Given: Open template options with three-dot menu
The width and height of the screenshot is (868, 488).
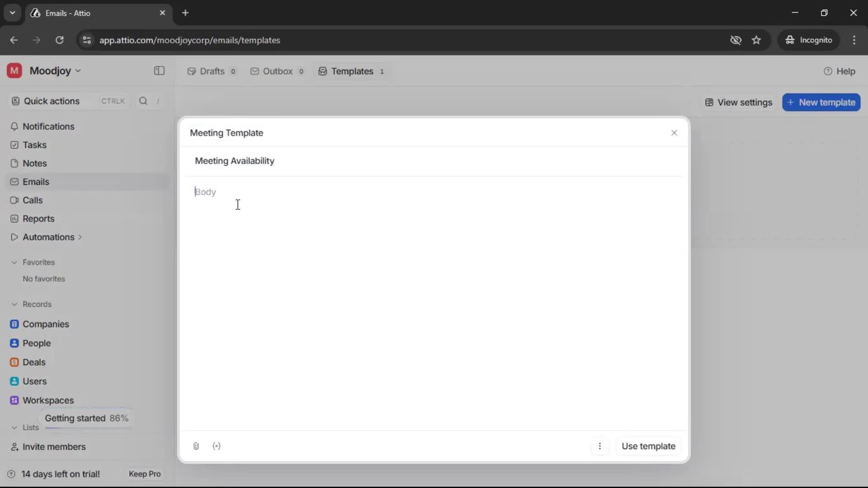Looking at the screenshot, I should click(x=600, y=446).
